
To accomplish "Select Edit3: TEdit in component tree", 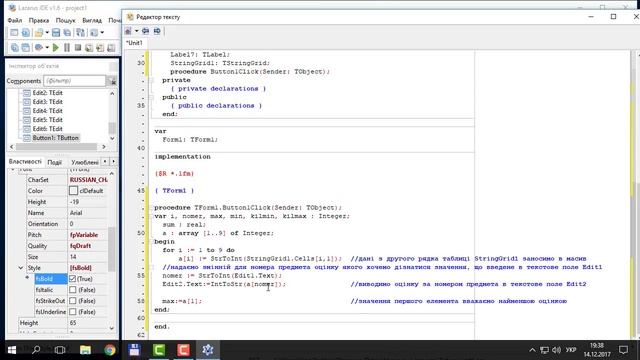I will (x=47, y=102).
